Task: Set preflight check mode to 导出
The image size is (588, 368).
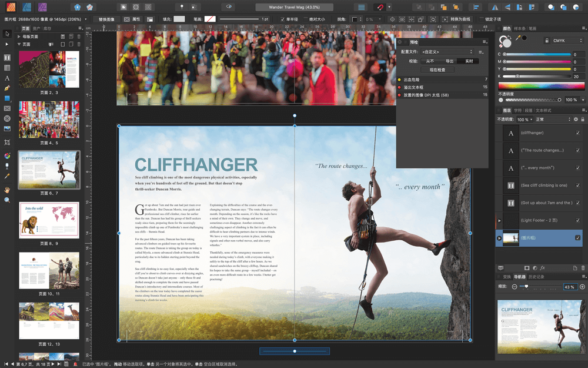Action: (x=450, y=61)
